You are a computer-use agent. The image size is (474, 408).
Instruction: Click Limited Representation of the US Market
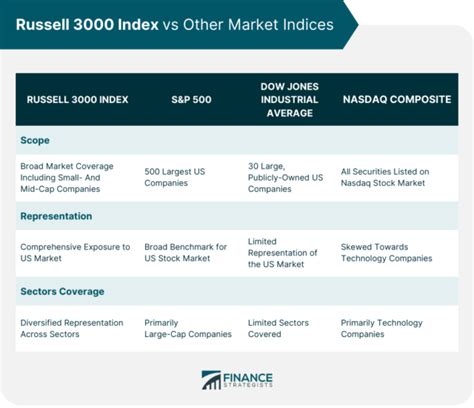coord(282,253)
